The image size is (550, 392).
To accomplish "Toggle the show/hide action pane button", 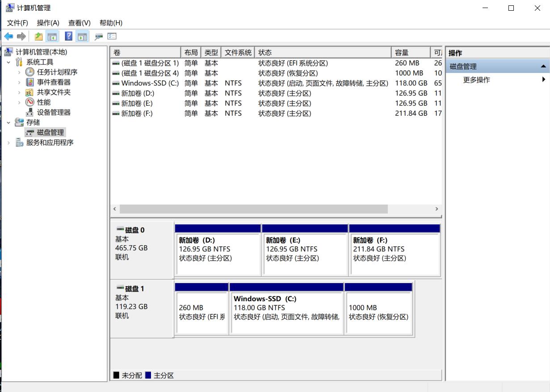I will [x=82, y=36].
